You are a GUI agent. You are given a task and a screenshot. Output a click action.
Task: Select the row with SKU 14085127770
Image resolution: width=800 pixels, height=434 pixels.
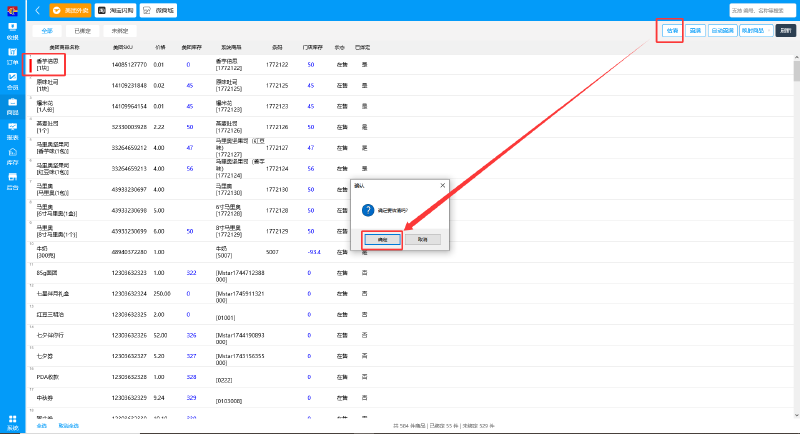[x=411, y=65]
